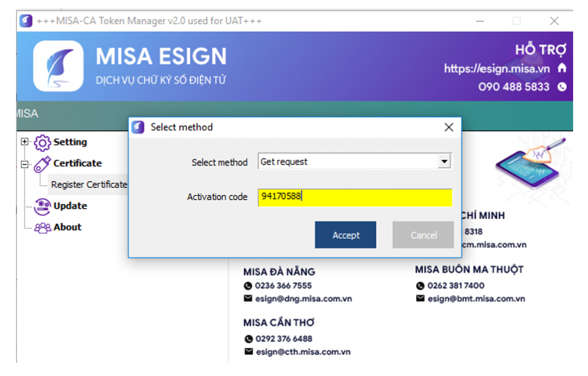The width and height of the screenshot is (588, 376).
Task: Click the phone icon for MISA ĐÀ NẴNG
Action: pyautogui.click(x=248, y=285)
